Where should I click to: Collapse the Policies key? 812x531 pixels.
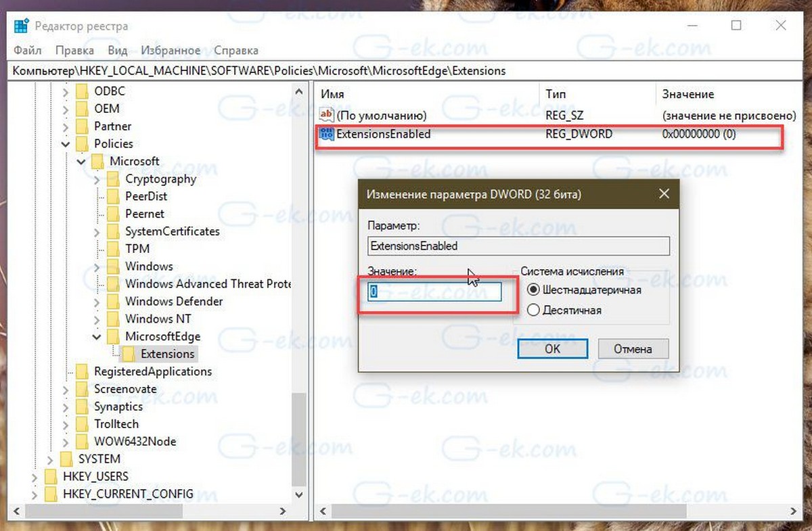tap(66, 143)
